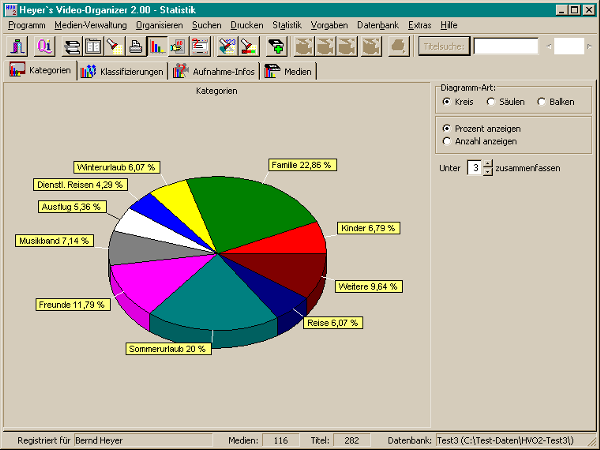Click the title search text field
This screenshot has height=450, width=600.
pyautogui.click(x=505, y=45)
